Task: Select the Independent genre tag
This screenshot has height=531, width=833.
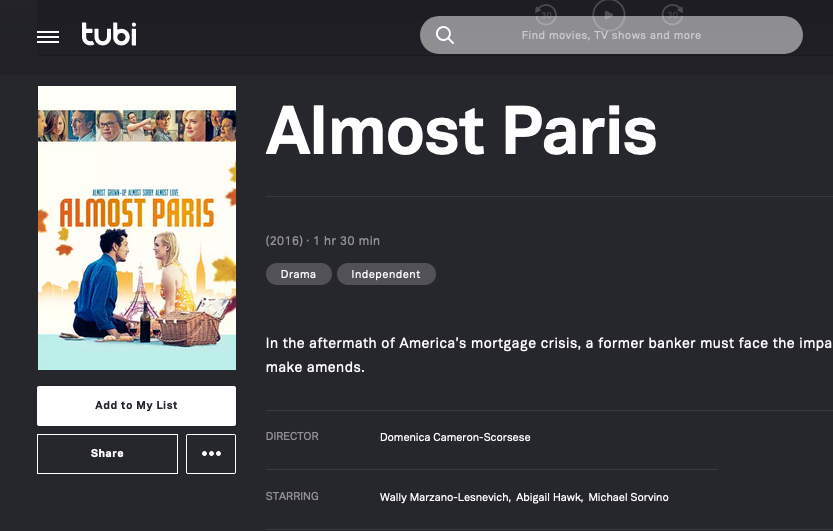Action: pyautogui.click(x=386, y=274)
